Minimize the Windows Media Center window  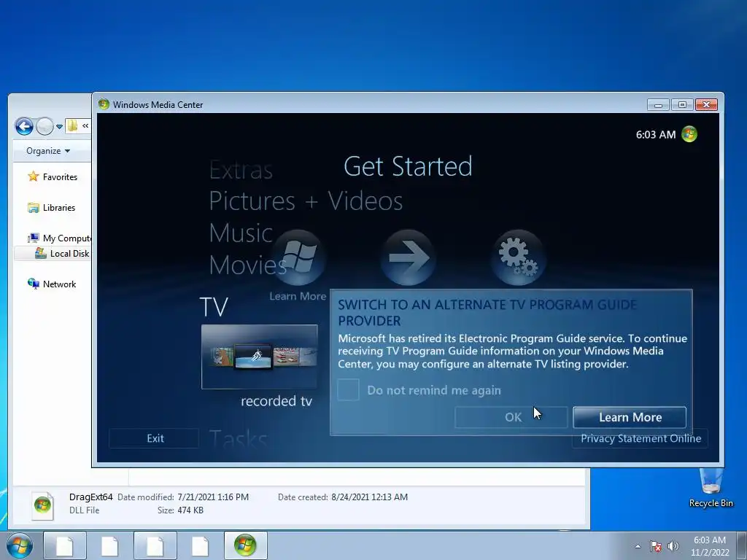tap(659, 105)
